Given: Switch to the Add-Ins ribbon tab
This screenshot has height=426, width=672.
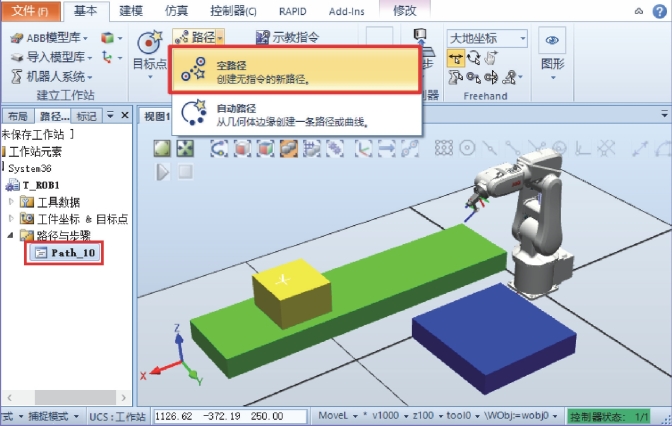Looking at the screenshot, I should 347,11.
